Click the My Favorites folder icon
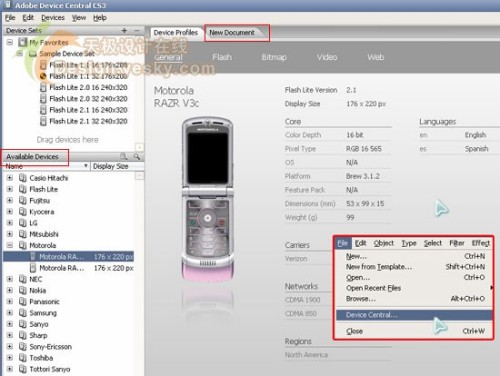 click(x=23, y=42)
